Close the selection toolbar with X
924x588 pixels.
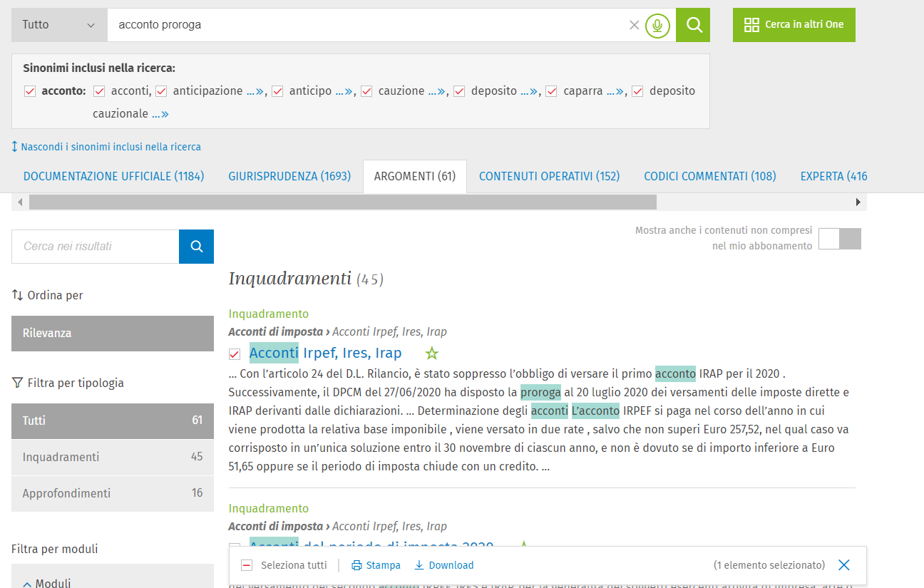[844, 565]
